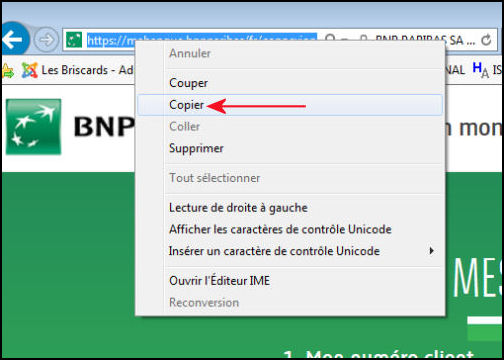The height and width of the screenshot is (360, 504).
Task: Choose Annuler in the context menu
Action: pos(289,54)
